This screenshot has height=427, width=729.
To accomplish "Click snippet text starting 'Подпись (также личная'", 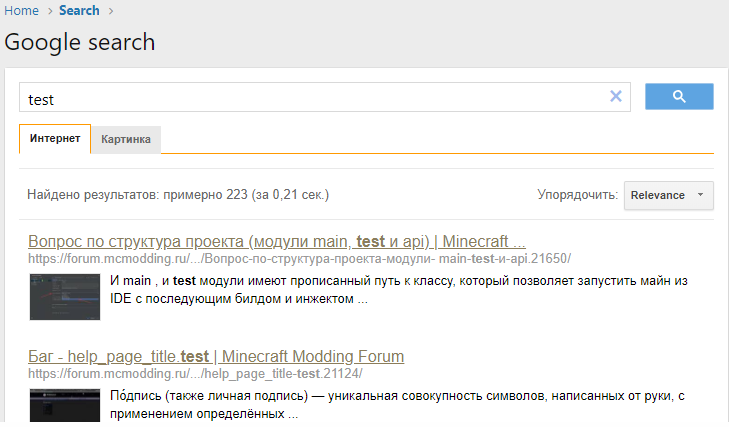I will 397,405.
